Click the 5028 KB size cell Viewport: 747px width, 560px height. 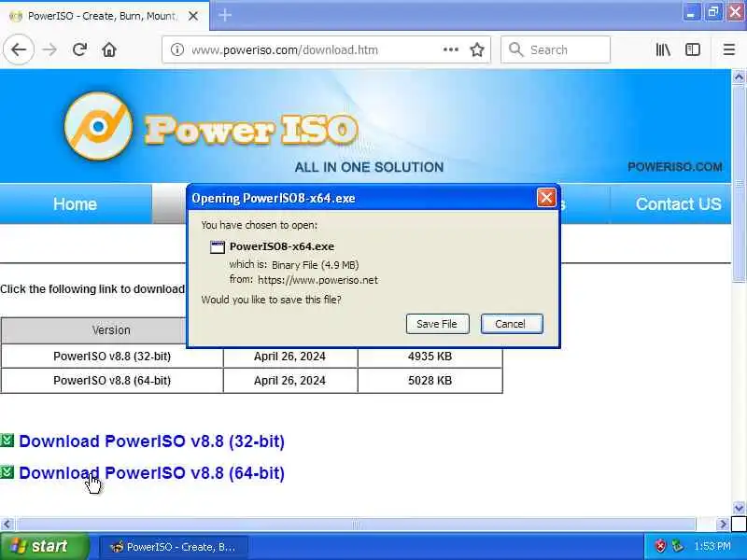point(430,381)
